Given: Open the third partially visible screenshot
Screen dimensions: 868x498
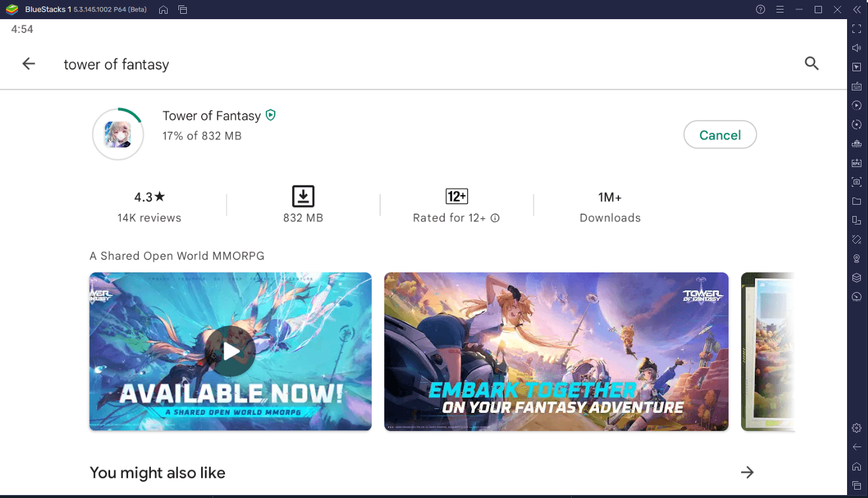Looking at the screenshot, I should click(x=767, y=351).
